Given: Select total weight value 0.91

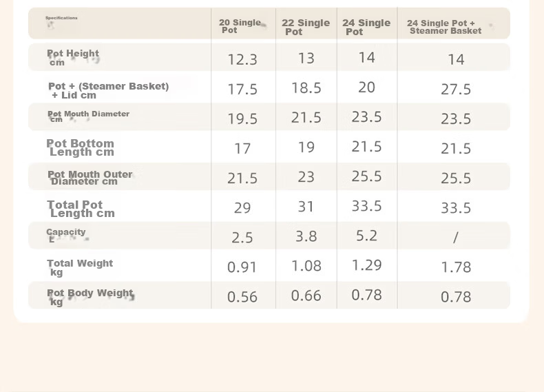Looking at the screenshot, I should tap(242, 267).
